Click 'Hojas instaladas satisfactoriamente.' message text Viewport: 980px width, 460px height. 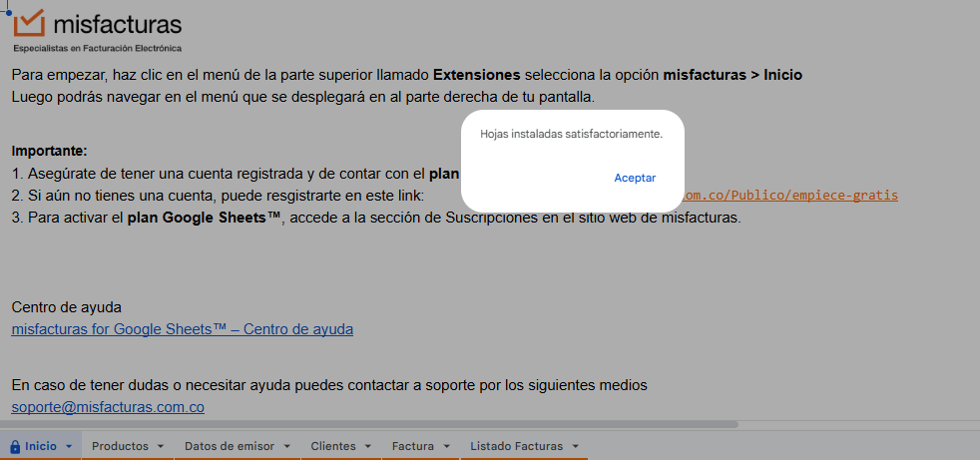(571, 134)
